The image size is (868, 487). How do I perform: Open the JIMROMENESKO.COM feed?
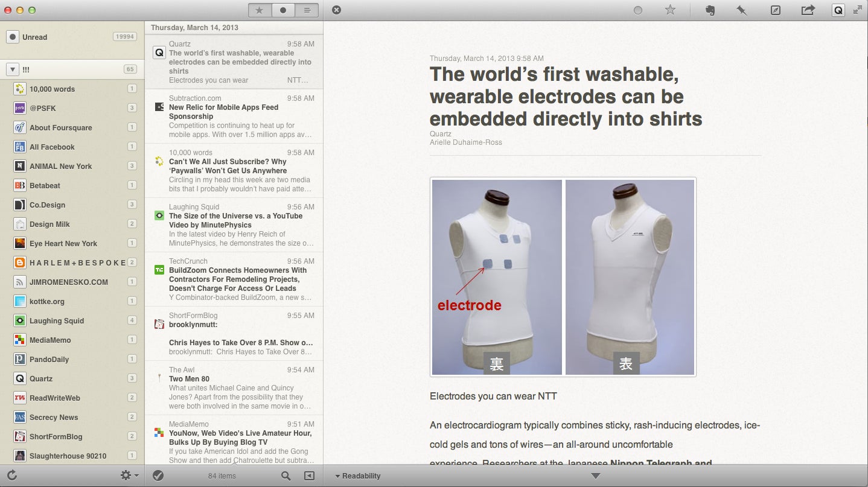tap(72, 282)
